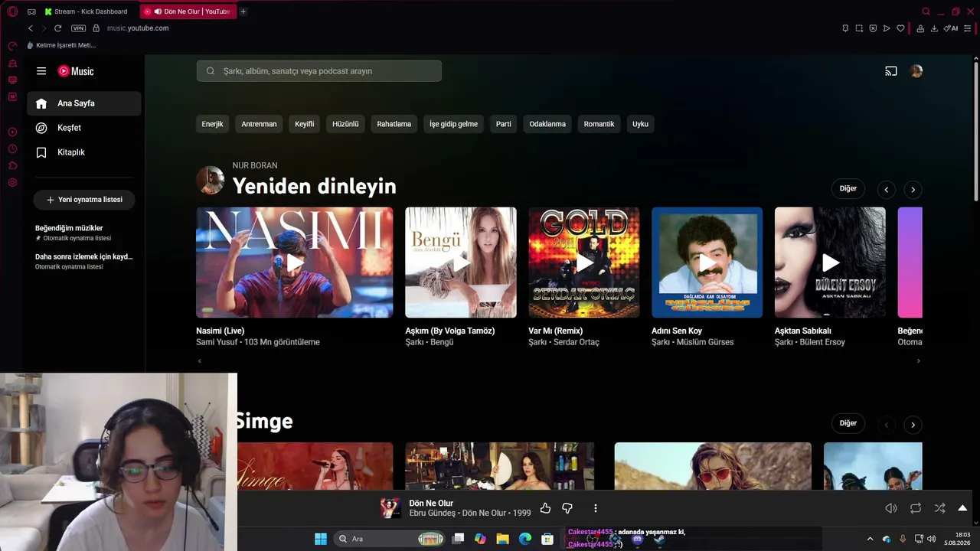Open the player three-dot options menu
This screenshot has height=551, width=980.
[596, 508]
